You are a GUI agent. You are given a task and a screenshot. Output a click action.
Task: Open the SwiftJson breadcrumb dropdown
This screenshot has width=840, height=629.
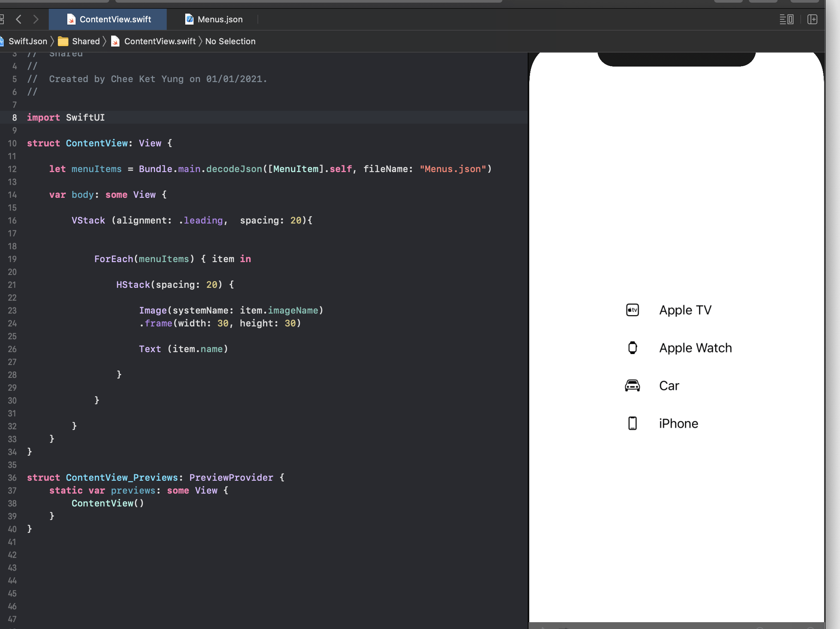28,41
